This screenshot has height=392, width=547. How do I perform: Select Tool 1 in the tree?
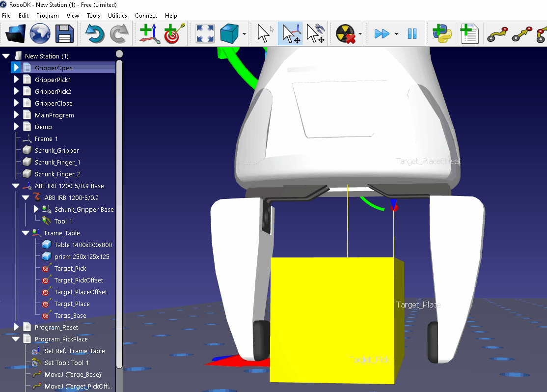[63, 222]
